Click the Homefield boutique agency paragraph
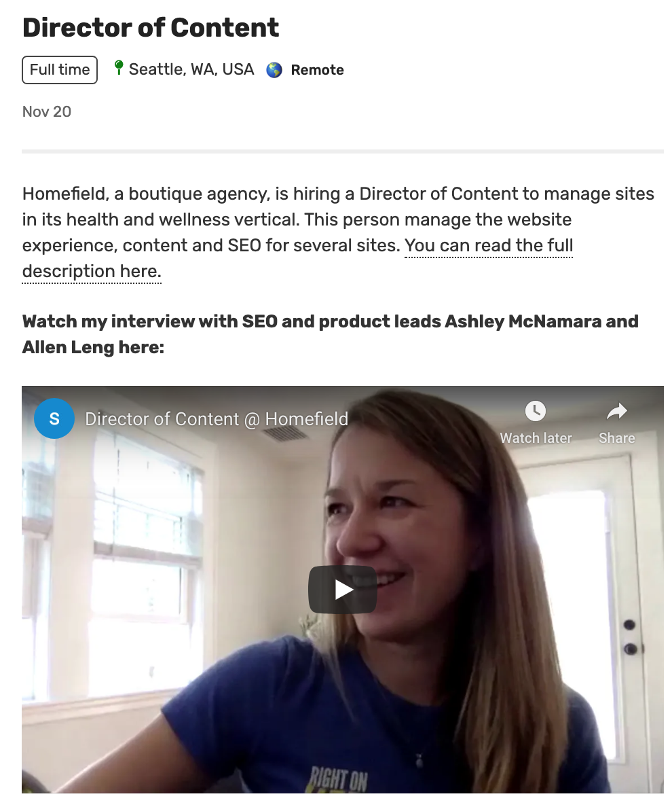 338,232
